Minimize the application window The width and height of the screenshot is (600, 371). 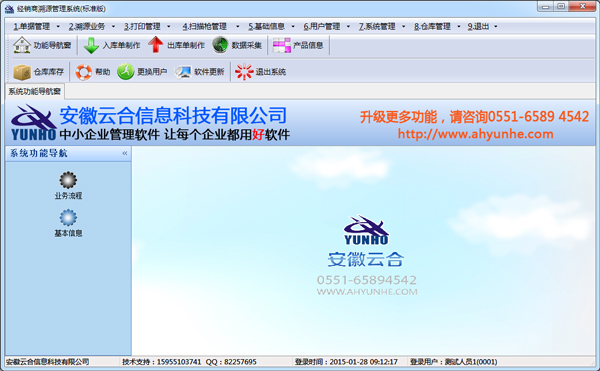pos(545,7)
